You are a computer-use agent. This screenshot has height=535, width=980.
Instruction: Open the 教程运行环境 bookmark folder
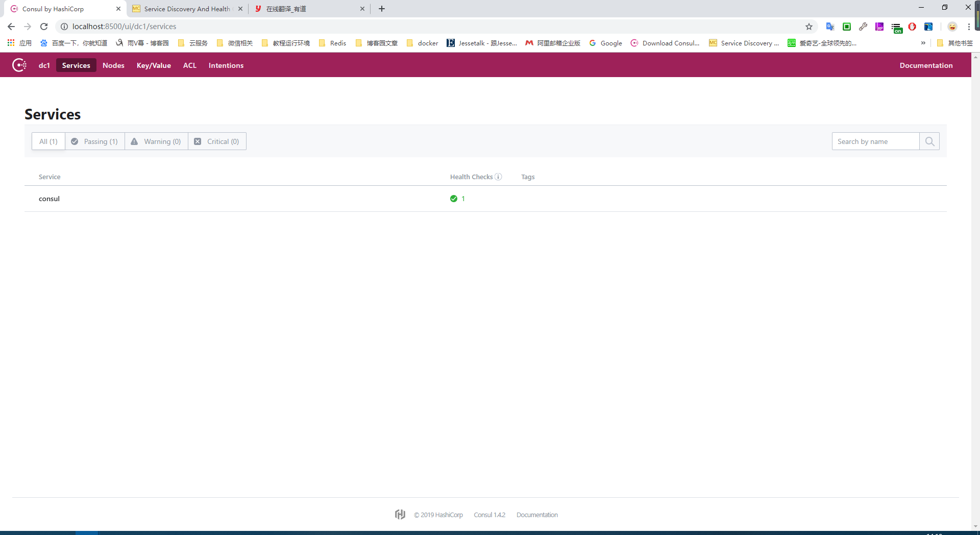pyautogui.click(x=286, y=43)
